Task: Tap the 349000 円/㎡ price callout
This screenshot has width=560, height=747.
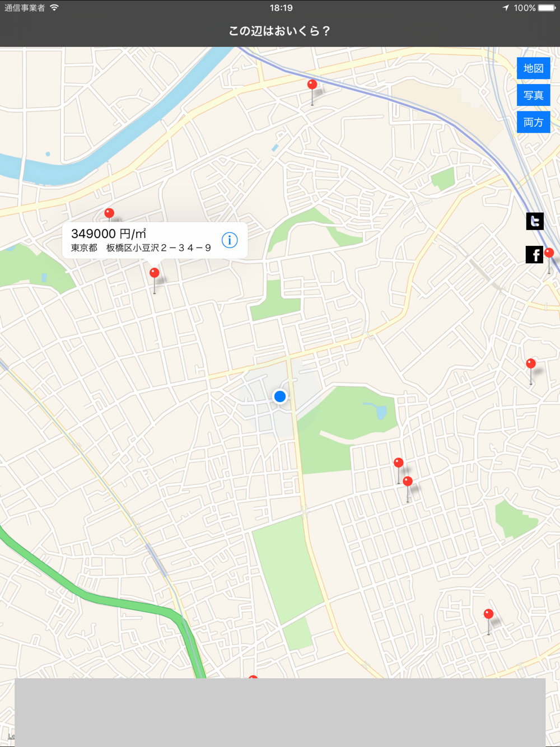Action: (x=155, y=240)
